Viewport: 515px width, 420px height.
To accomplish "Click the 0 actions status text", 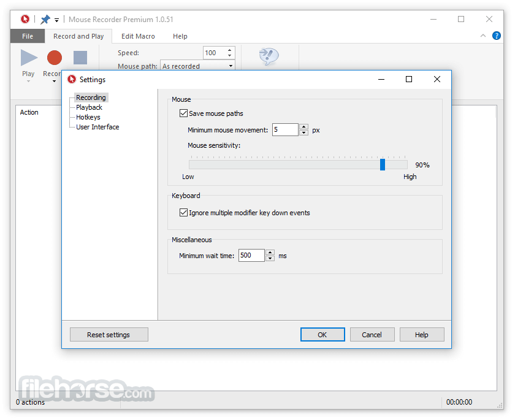I will pos(30,402).
